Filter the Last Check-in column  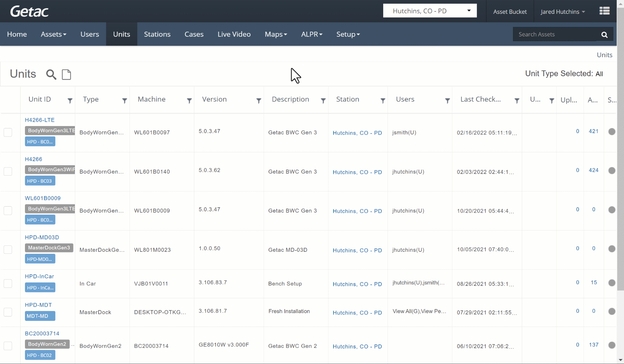click(517, 100)
